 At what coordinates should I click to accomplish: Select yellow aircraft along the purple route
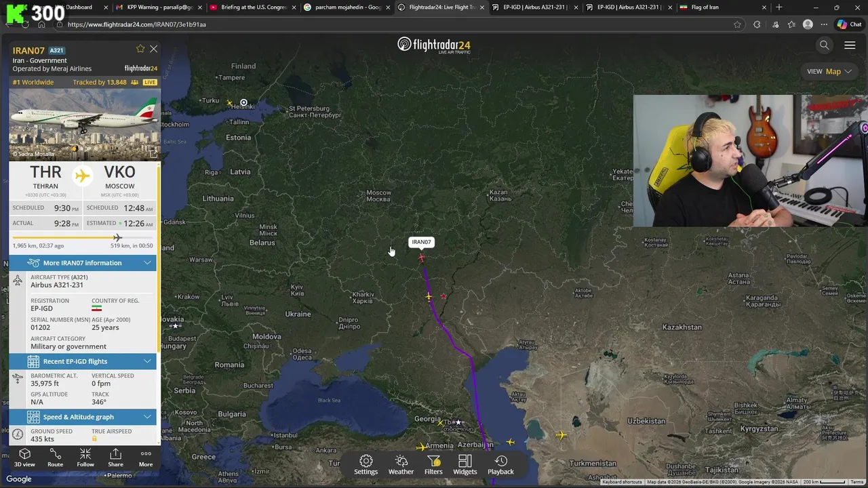pos(429,297)
